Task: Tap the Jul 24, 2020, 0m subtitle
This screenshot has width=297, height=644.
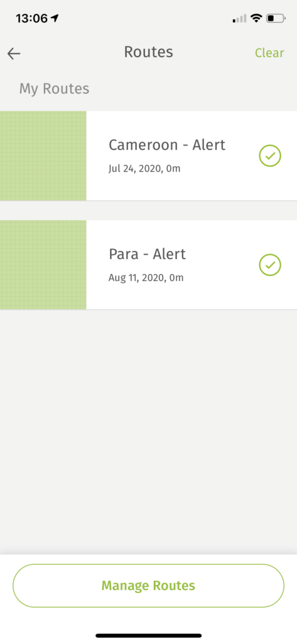Action: click(x=144, y=169)
